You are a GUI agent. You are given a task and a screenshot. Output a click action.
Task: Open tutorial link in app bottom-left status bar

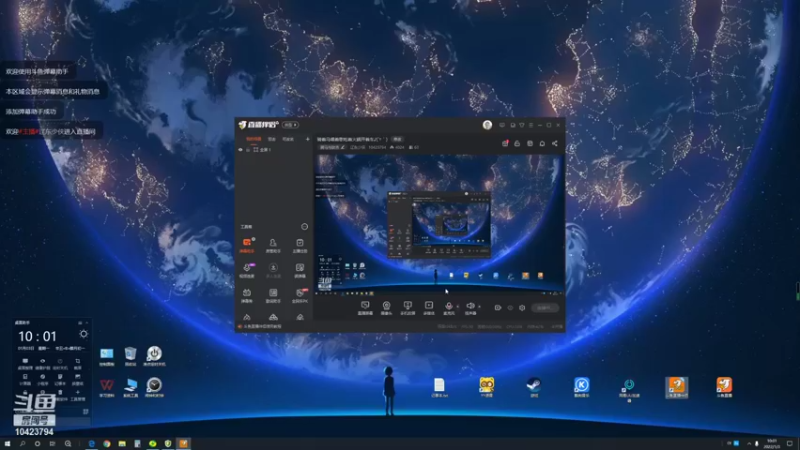(x=261, y=327)
